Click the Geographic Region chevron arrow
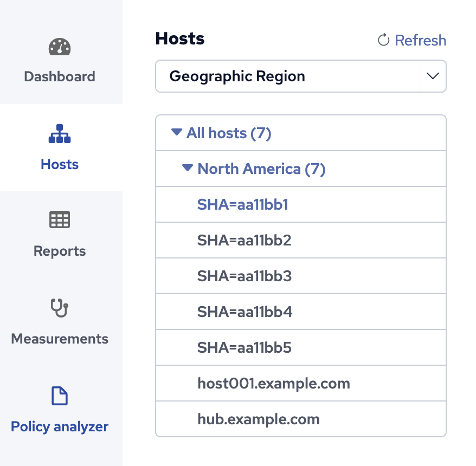Screen dimensions: 476x466 (x=432, y=76)
